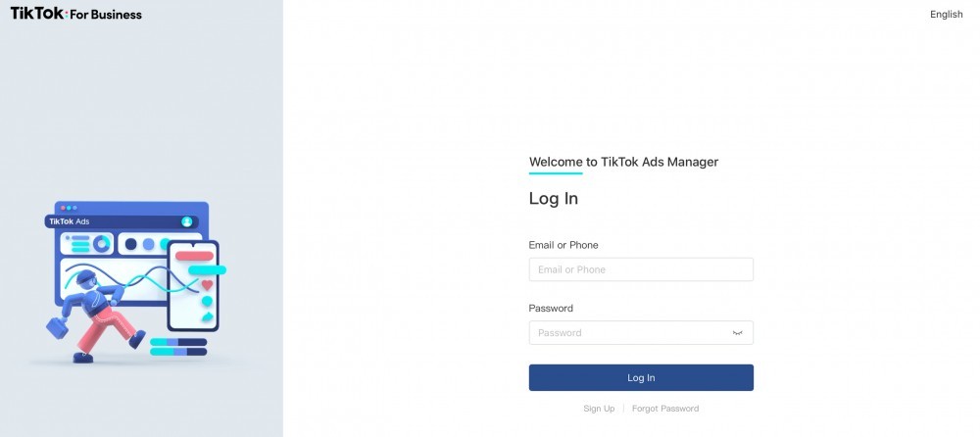Click the blue Log In button
980x437 pixels.
[x=641, y=377]
